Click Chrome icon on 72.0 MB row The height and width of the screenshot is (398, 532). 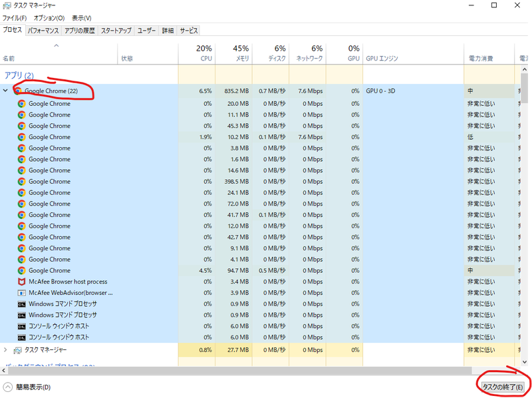[22, 204]
